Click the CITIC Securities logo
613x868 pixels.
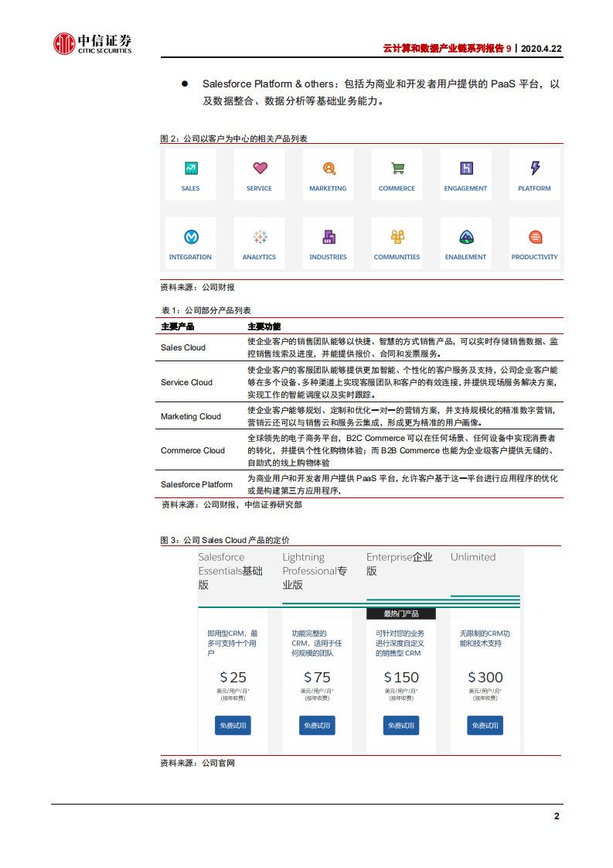(x=93, y=44)
